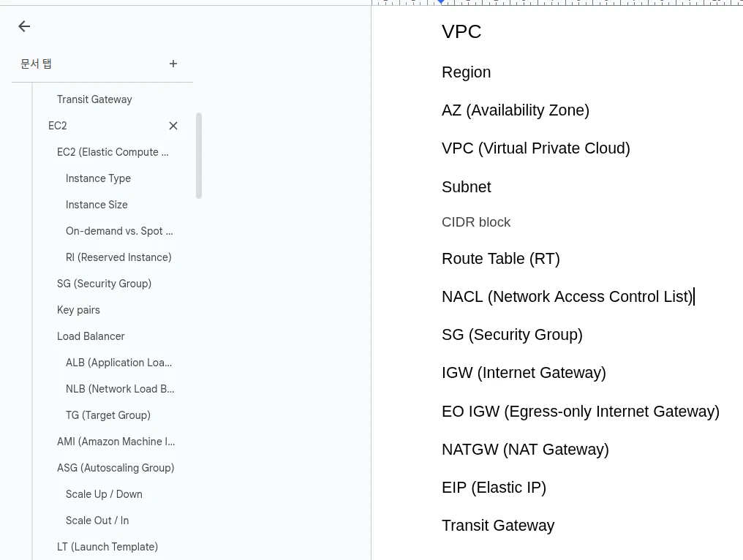Click the back arrow to close outline
The width and height of the screenshot is (743, 560).
pos(24,27)
